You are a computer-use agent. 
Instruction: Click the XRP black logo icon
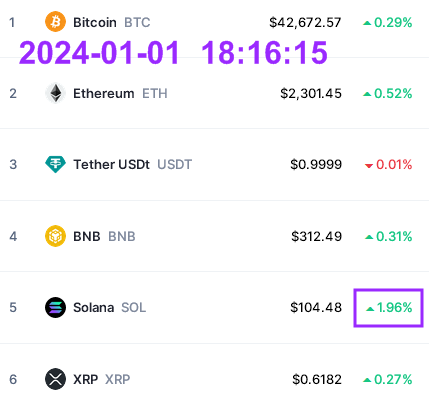coord(55,379)
